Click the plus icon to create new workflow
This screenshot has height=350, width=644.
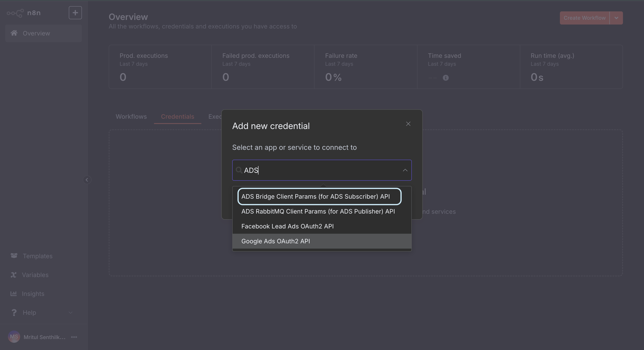pos(75,12)
